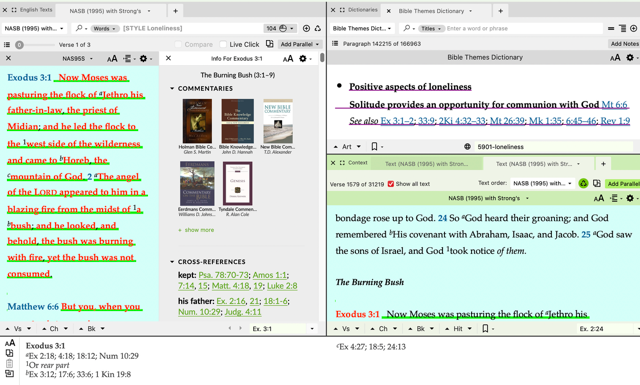Click the add search plus icon in NASB zone

tap(306, 28)
